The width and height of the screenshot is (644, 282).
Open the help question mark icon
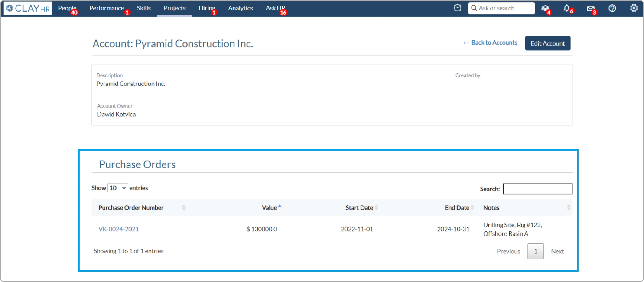[612, 8]
